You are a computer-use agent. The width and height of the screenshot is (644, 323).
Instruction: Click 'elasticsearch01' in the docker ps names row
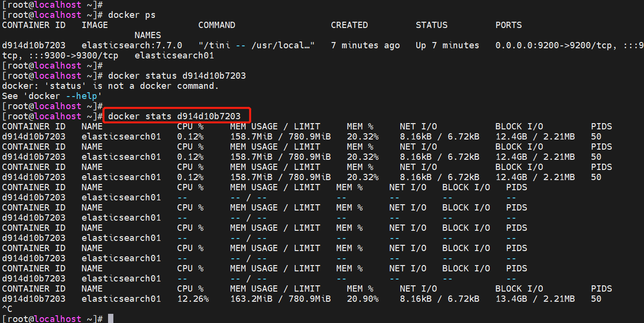(x=174, y=56)
